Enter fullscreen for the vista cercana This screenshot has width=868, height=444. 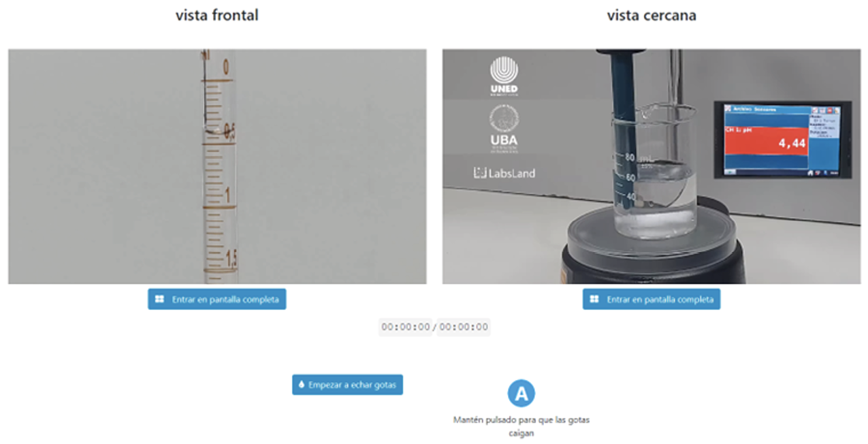point(652,299)
